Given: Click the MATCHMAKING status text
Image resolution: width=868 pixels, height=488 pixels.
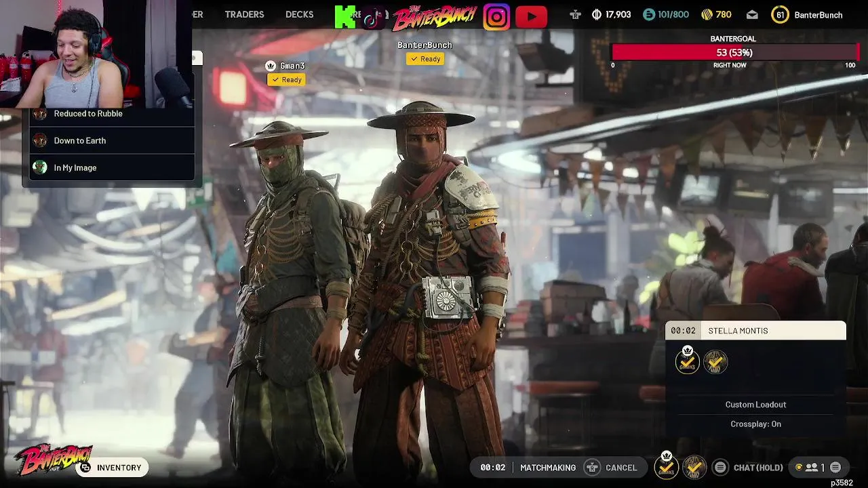Looking at the screenshot, I should [x=548, y=468].
